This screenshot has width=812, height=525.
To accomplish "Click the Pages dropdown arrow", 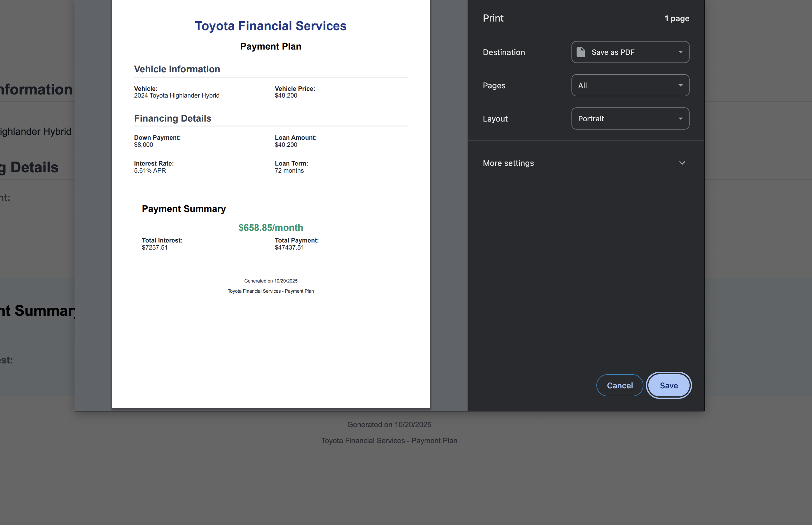I will (680, 86).
